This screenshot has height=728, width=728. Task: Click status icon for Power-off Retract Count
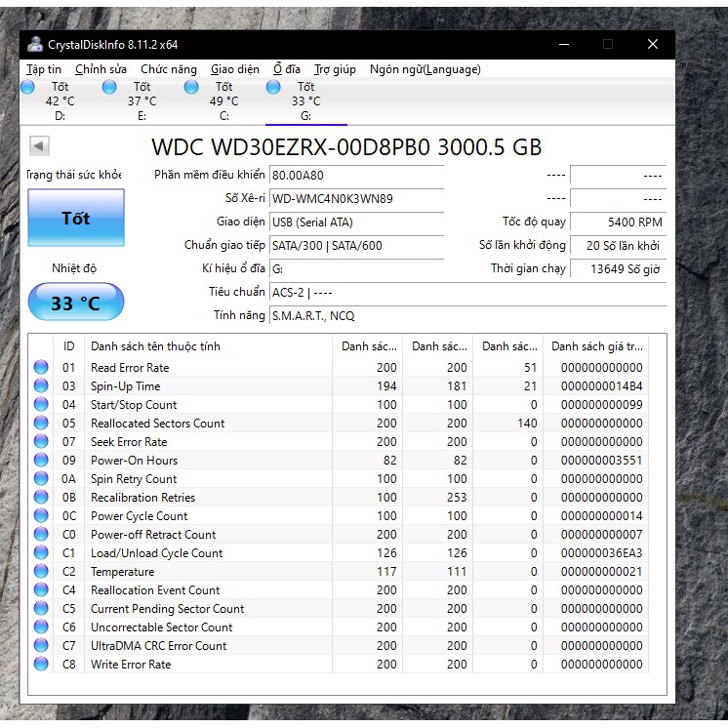[41, 534]
